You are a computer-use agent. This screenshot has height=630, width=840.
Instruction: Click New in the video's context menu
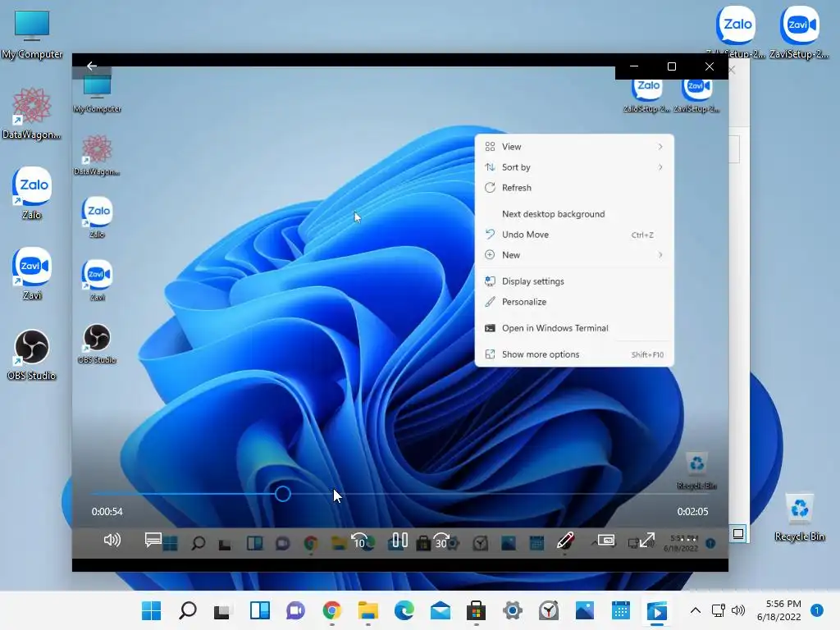(574, 255)
